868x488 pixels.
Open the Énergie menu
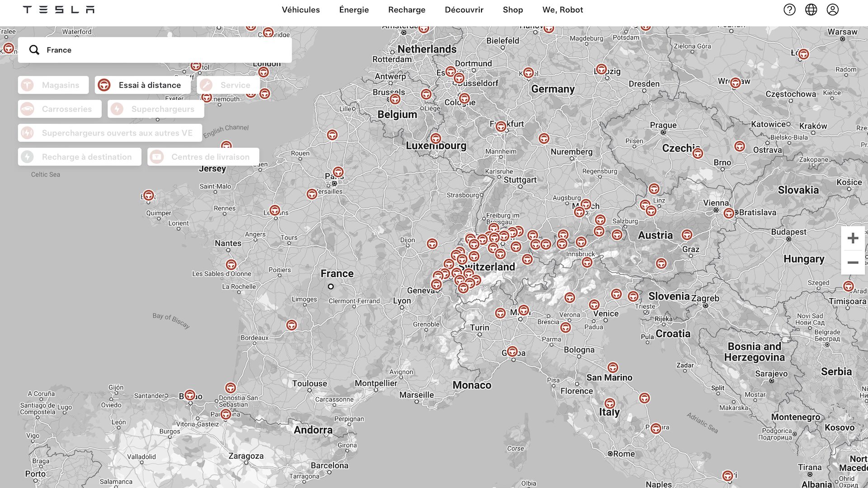click(x=354, y=9)
